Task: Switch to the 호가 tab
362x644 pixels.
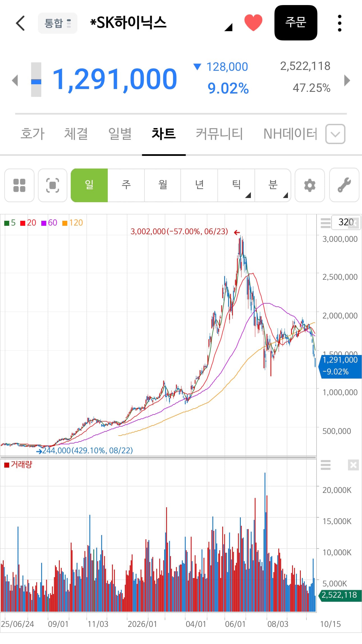Action: click(33, 134)
